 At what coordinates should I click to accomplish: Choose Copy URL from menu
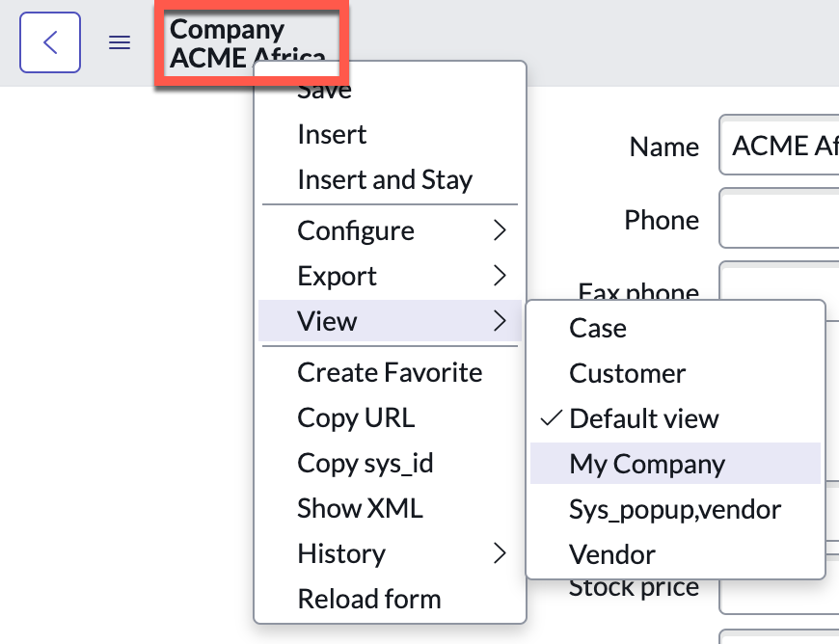[390, 417]
